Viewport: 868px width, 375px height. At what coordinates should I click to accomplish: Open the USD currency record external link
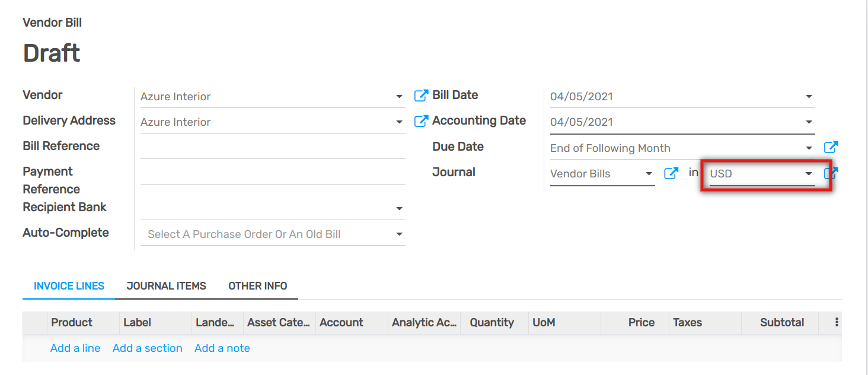tap(831, 173)
